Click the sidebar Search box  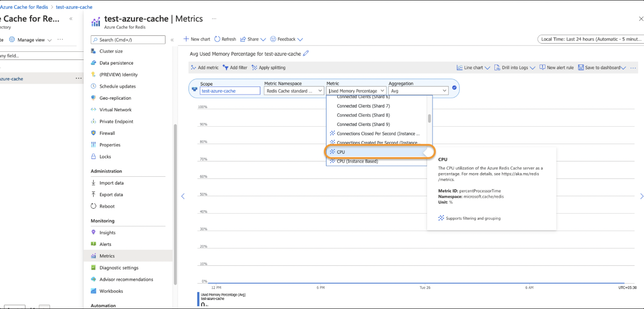coord(128,40)
